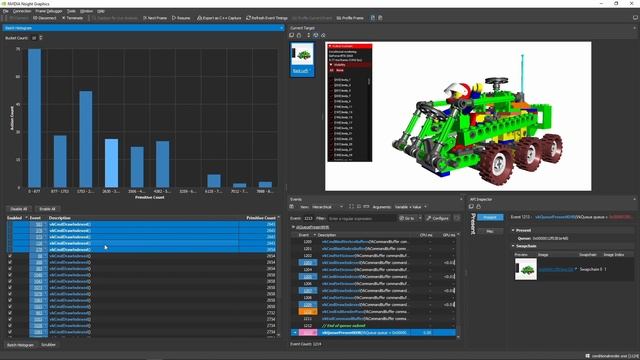The height and width of the screenshot is (360, 640).
Task: Click the Bucket Count input field
Action: pos(34,38)
